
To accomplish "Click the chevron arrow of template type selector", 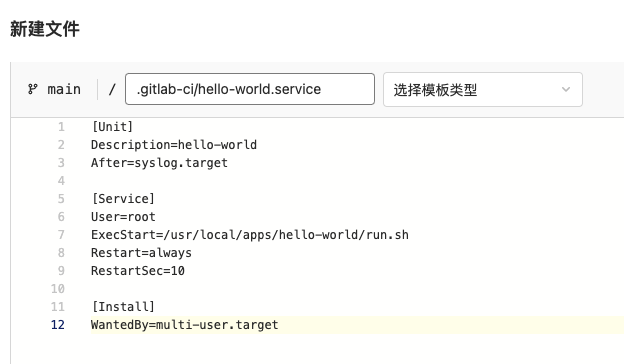I will coord(566,90).
